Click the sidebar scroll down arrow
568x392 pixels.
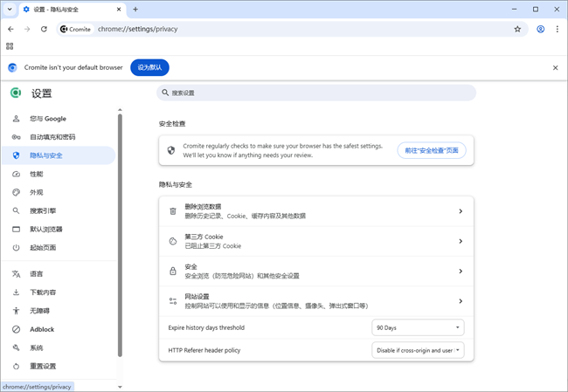(x=120, y=387)
